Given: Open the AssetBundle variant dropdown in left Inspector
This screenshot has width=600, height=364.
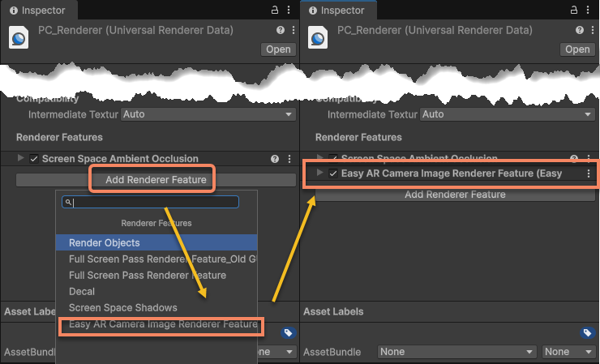Looking at the screenshot, I should click(x=276, y=352).
